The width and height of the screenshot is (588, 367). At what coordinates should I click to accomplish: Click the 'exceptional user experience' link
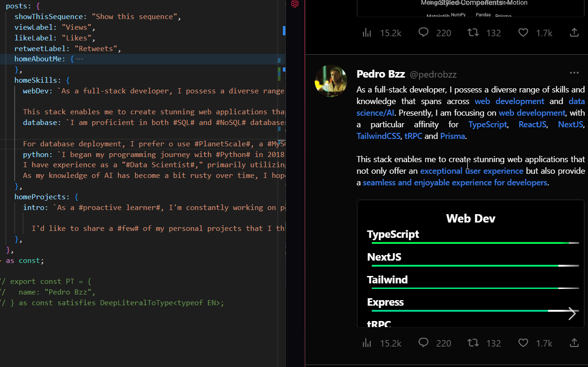coord(472,171)
